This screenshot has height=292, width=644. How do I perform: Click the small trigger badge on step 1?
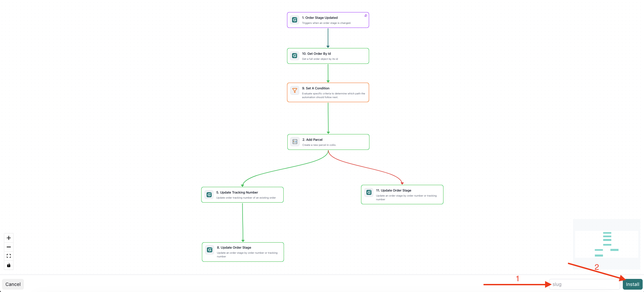tap(366, 15)
